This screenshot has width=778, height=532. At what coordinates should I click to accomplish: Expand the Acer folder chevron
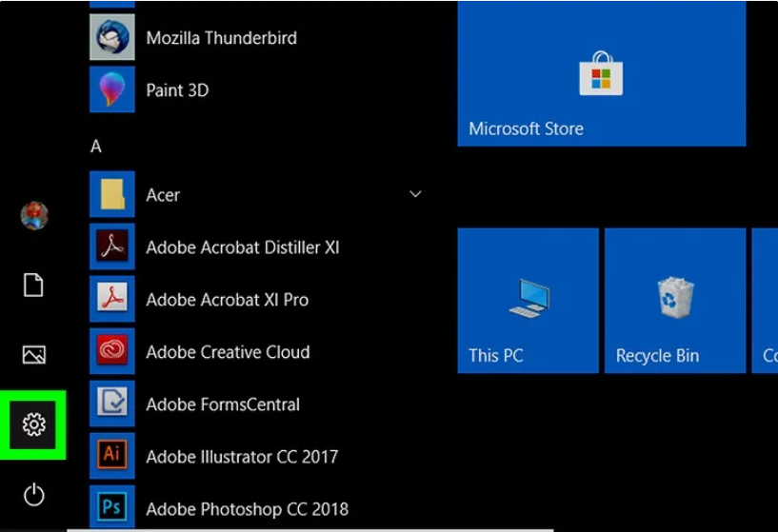coord(415,194)
